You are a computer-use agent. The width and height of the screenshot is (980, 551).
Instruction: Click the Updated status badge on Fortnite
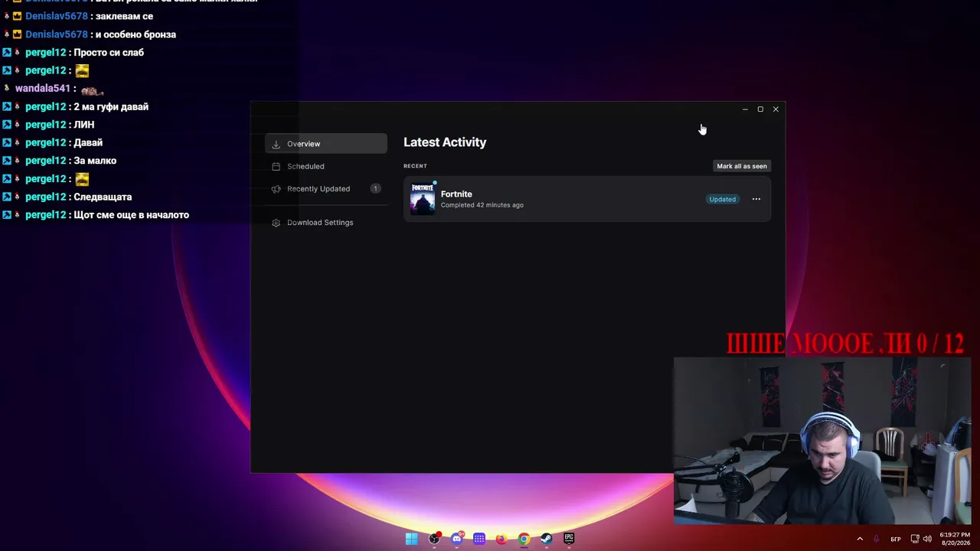722,199
